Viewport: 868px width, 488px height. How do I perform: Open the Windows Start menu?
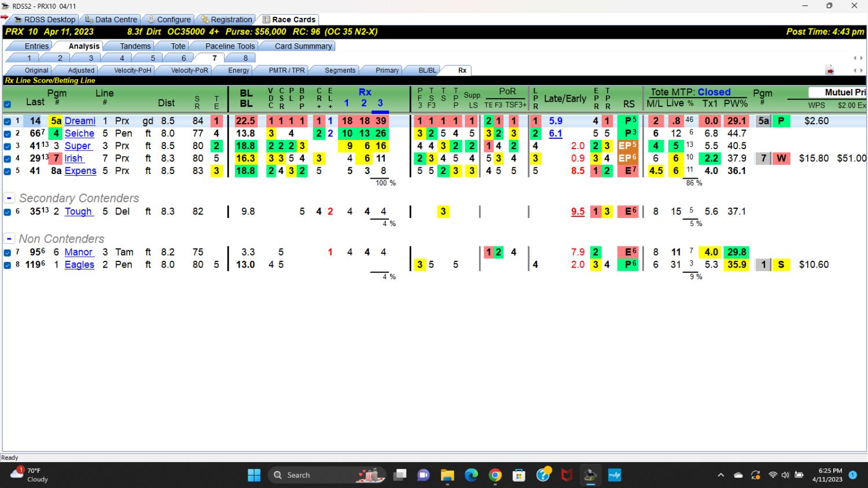pyautogui.click(x=254, y=475)
